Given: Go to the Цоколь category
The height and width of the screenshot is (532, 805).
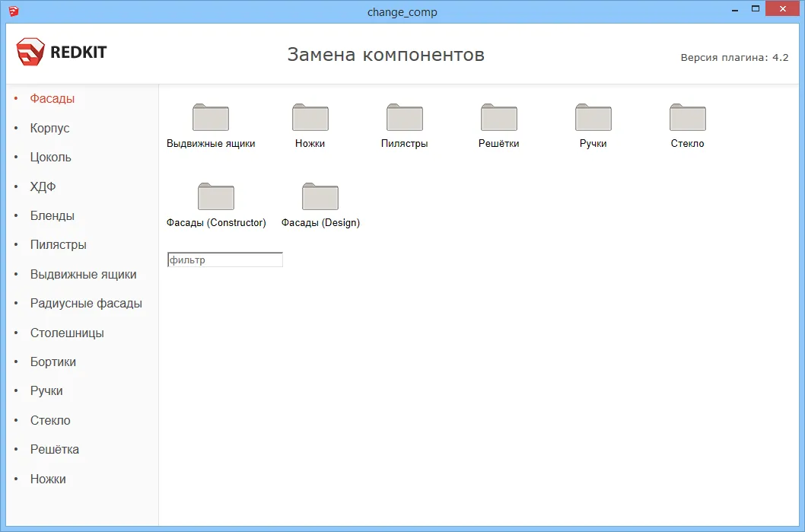Looking at the screenshot, I should coord(51,158).
